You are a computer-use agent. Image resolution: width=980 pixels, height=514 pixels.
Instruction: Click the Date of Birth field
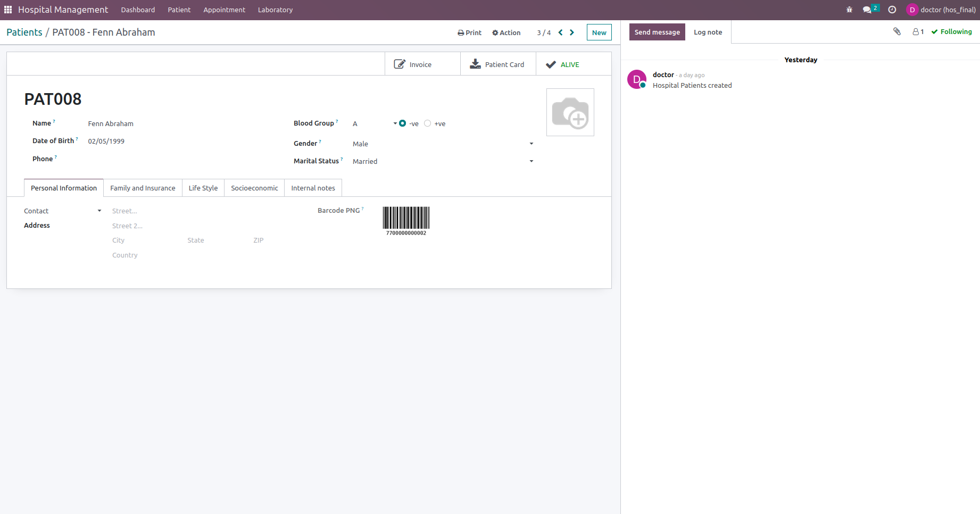point(181,141)
